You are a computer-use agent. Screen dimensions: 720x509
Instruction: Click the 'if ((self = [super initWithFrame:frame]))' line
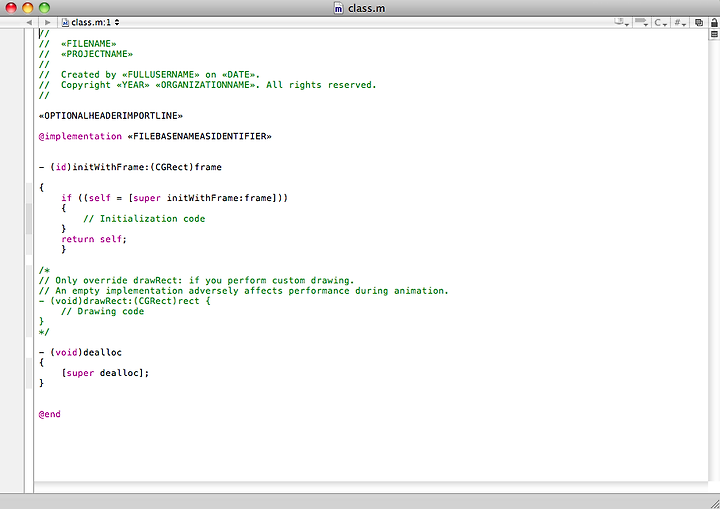(174, 198)
